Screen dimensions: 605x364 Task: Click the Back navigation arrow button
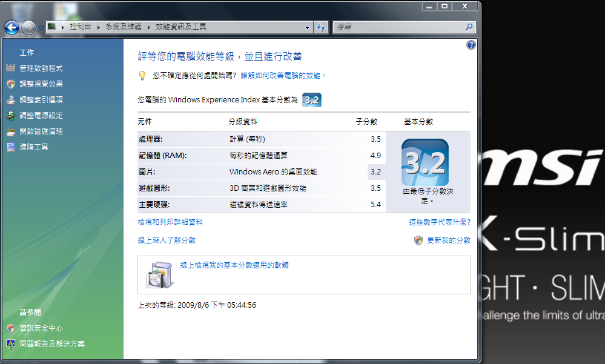click(x=12, y=27)
